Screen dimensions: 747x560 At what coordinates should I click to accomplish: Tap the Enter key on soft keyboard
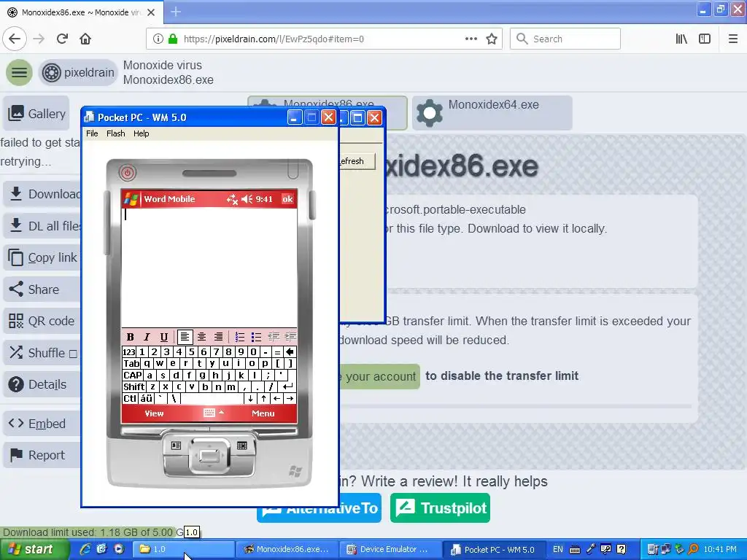click(x=287, y=386)
